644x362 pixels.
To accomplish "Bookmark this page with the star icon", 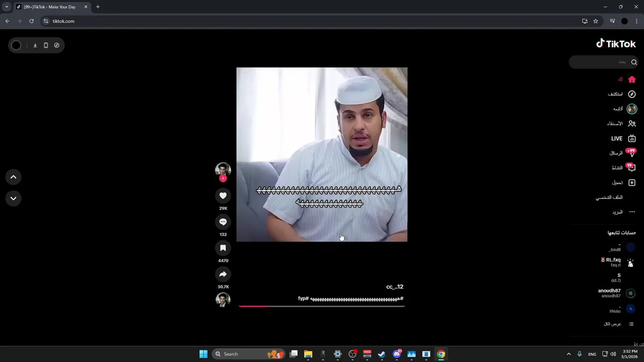I will [x=596, y=21].
